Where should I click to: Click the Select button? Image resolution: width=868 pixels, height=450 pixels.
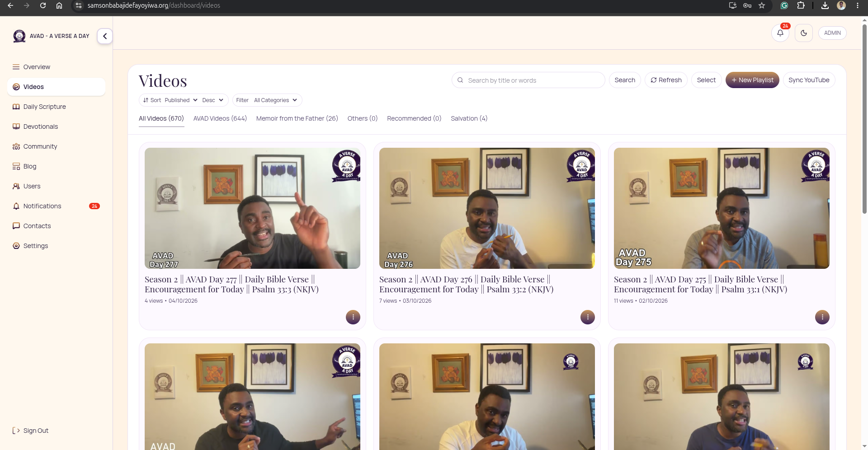(706, 80)
